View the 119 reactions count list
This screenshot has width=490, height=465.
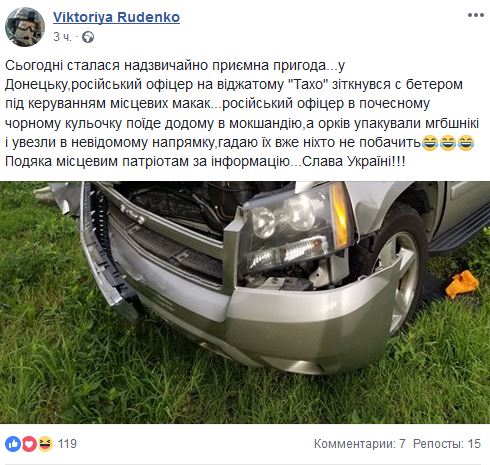point(67,444)
